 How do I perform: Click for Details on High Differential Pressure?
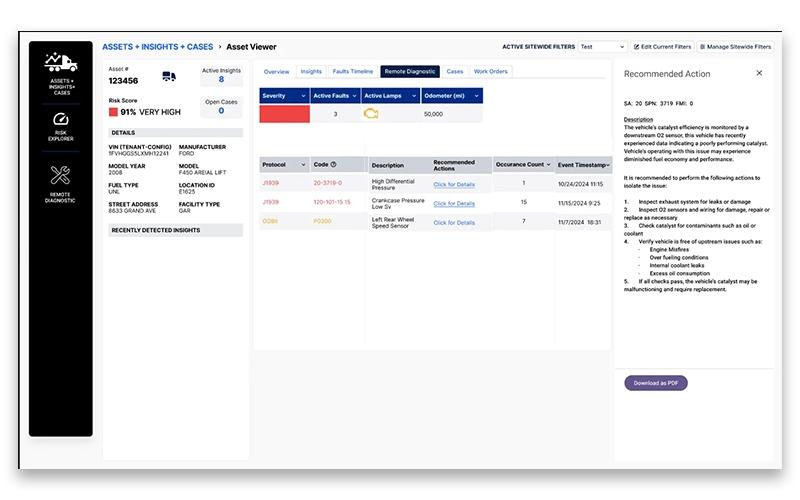click(454, 184)
